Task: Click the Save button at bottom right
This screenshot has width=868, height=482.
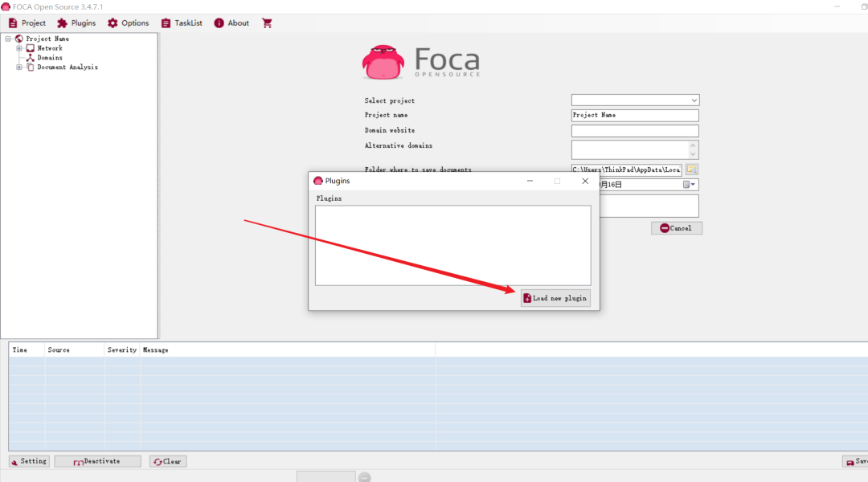Action: [855, 462]
